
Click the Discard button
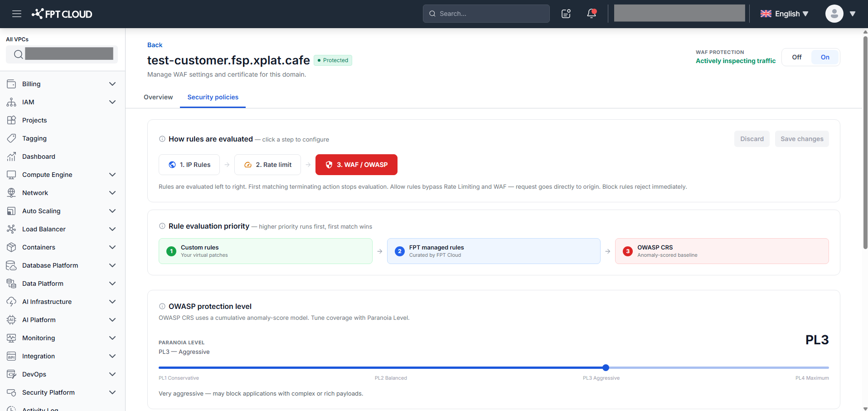point(752,139)
